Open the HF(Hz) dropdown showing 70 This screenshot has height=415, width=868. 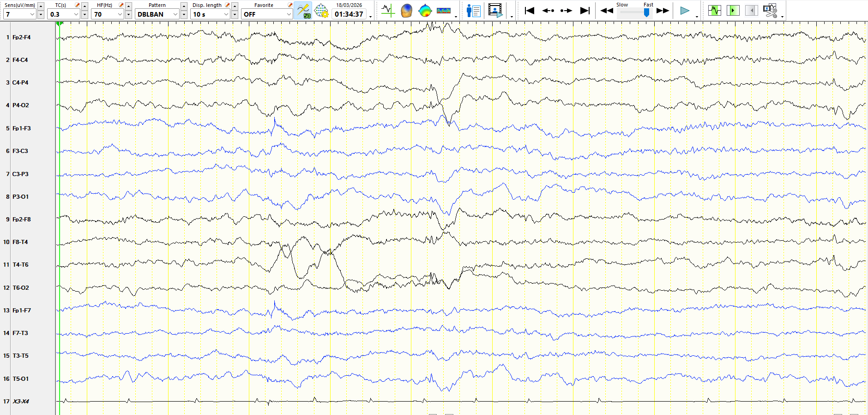point(108,14)
